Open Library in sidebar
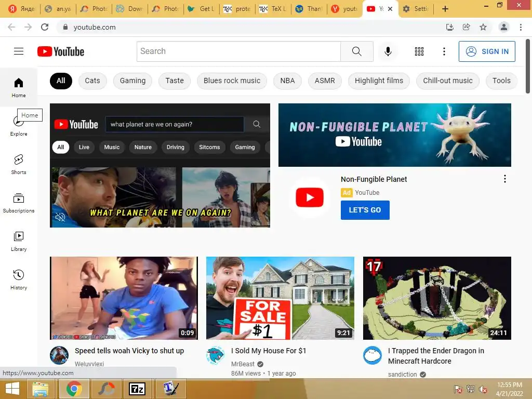The width and height of the screenshot is (532, 399). coord(19,241)
